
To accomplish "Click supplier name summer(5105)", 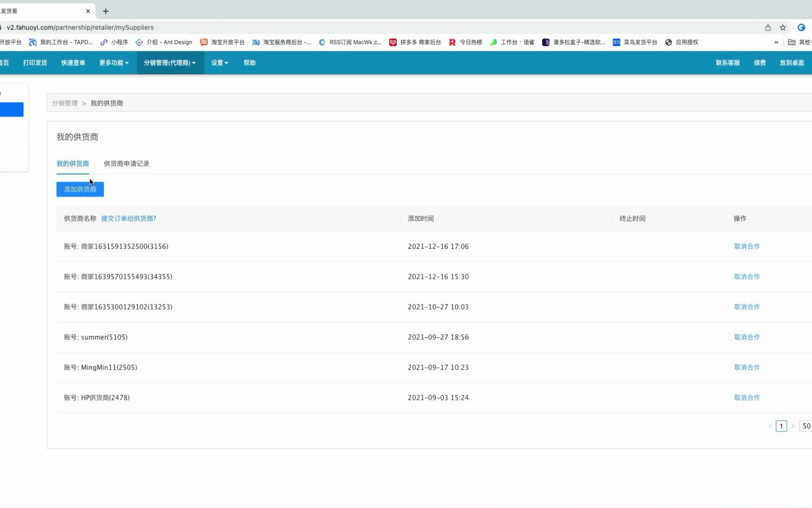I will (104, 337).
